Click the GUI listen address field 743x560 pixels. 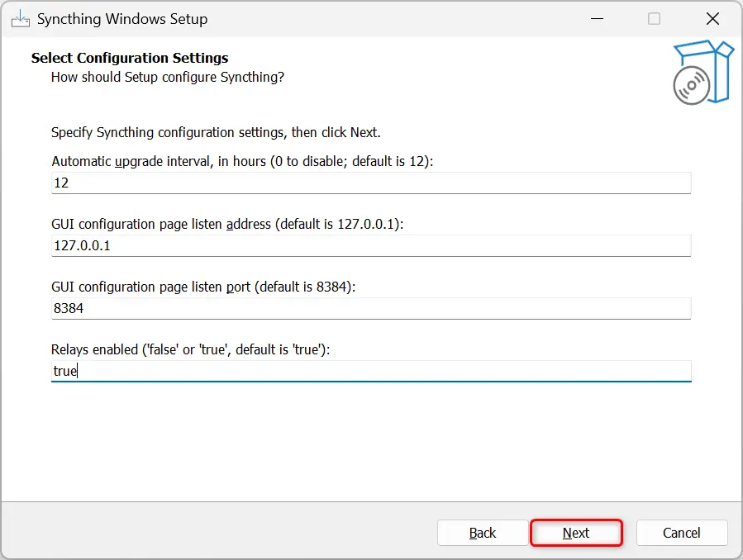coord(371,245)
